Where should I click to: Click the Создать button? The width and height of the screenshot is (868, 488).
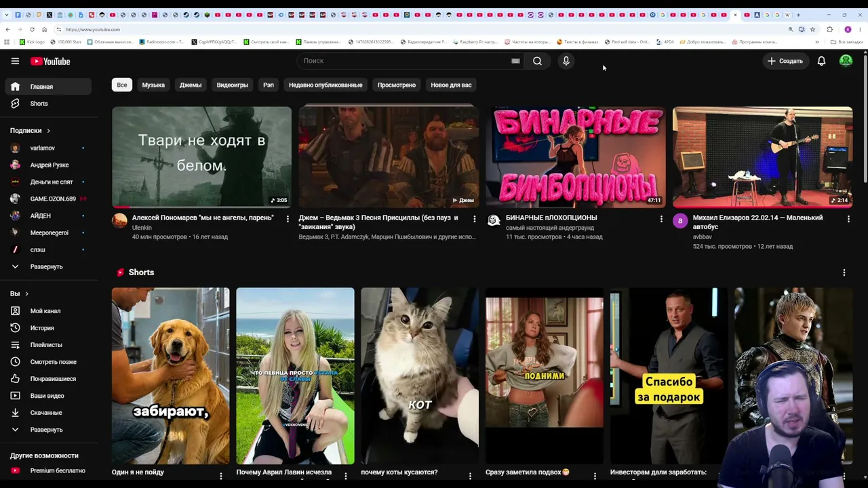pos(785,61)
